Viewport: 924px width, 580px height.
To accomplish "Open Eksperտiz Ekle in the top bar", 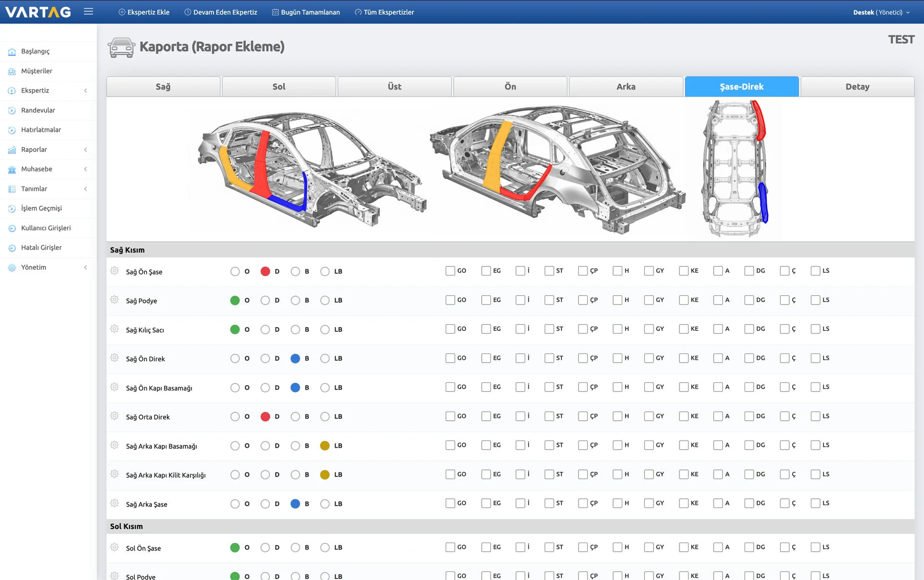I will pyautogui.click(x=144, y=12).
